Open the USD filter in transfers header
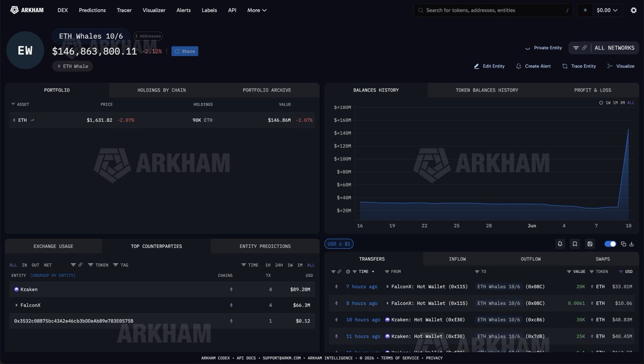 pos(626,272)
